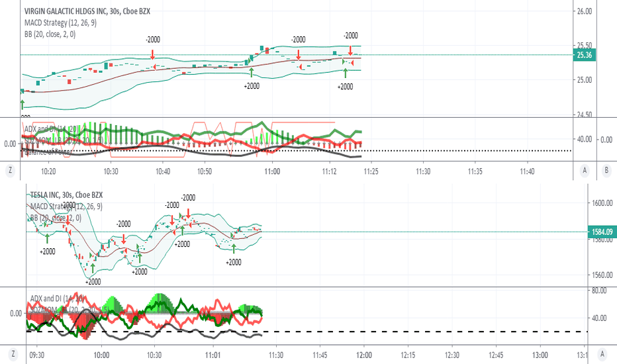
Task: Click the -2000 sell label near 10:40 on Virgin Galactic
Action: pos(153,40)
